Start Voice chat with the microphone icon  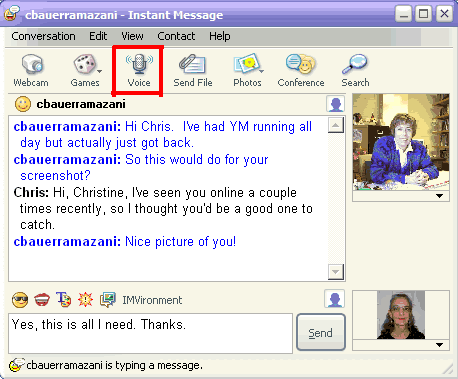coord(139,70)
